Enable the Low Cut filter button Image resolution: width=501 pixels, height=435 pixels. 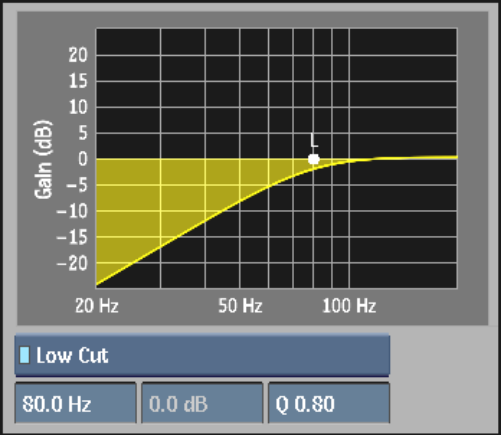point(202,355)
